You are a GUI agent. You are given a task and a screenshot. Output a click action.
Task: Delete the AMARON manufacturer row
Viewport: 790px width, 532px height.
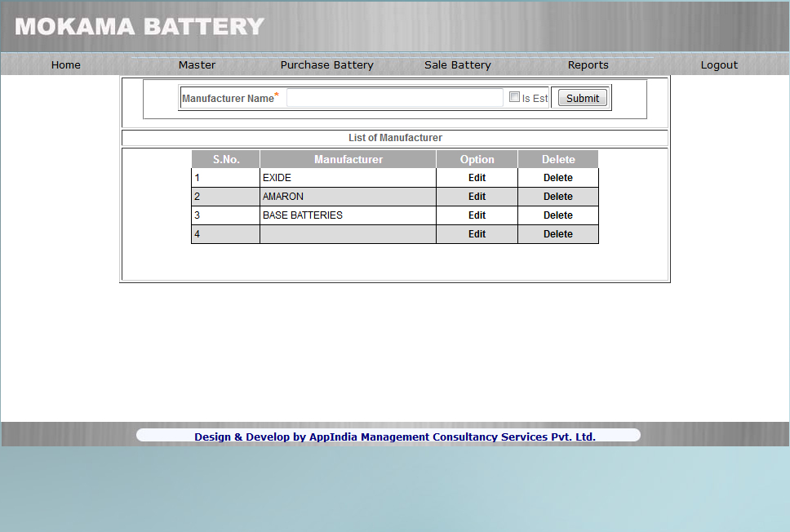click(x=557, y=197)
